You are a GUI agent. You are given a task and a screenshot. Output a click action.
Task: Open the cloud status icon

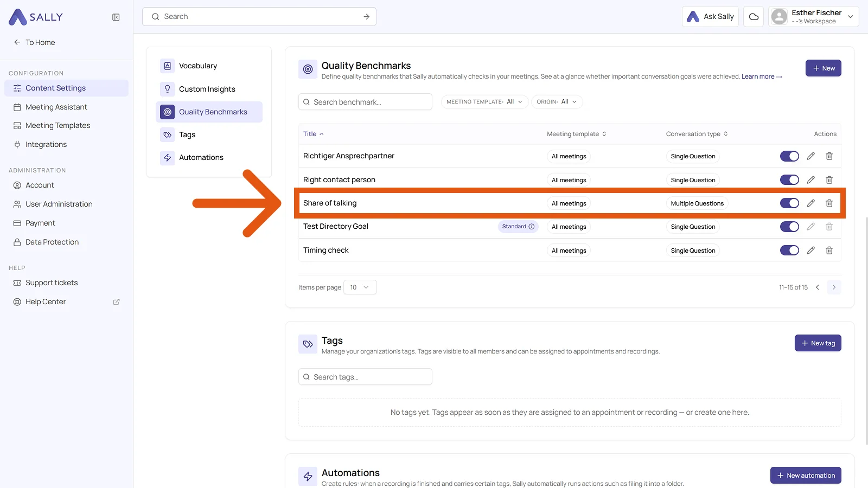click(x=754, y=17)
